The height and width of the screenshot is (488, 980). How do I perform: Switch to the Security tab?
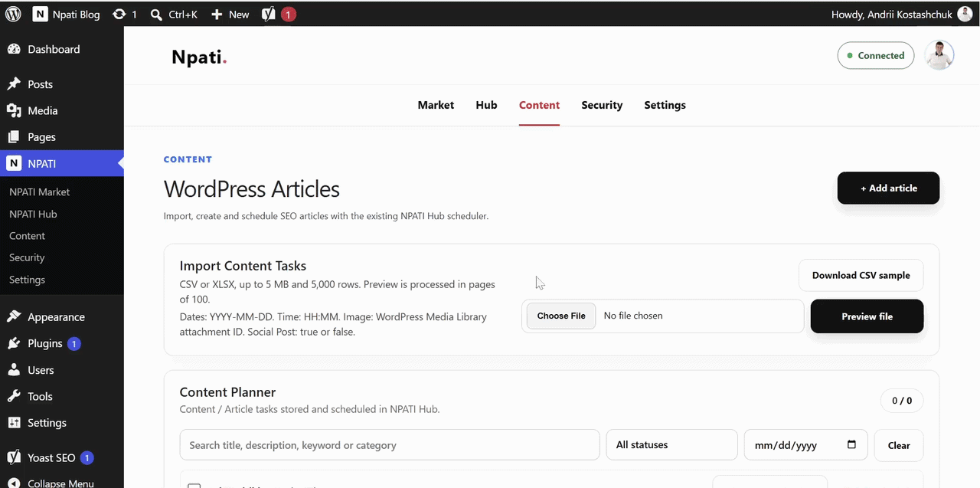point(602,105)
